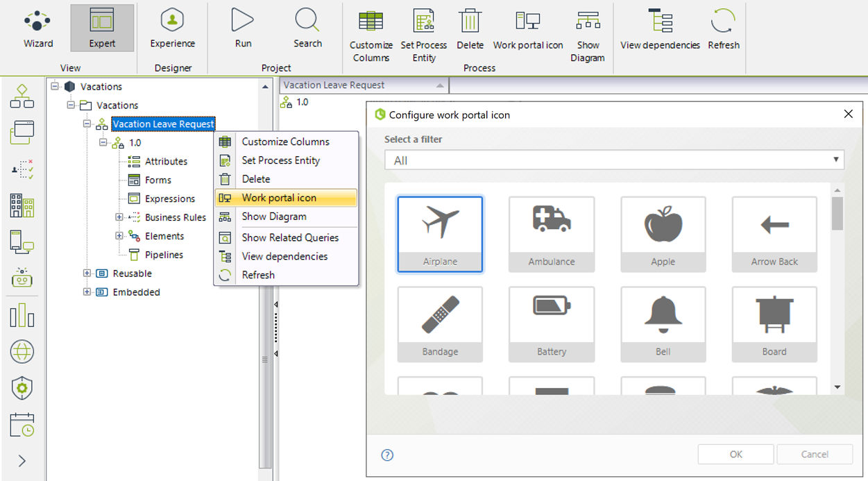Screen dimensions: 868x481
Task: Select the Airplane icon thumbnail
Action: pos(440,234)
